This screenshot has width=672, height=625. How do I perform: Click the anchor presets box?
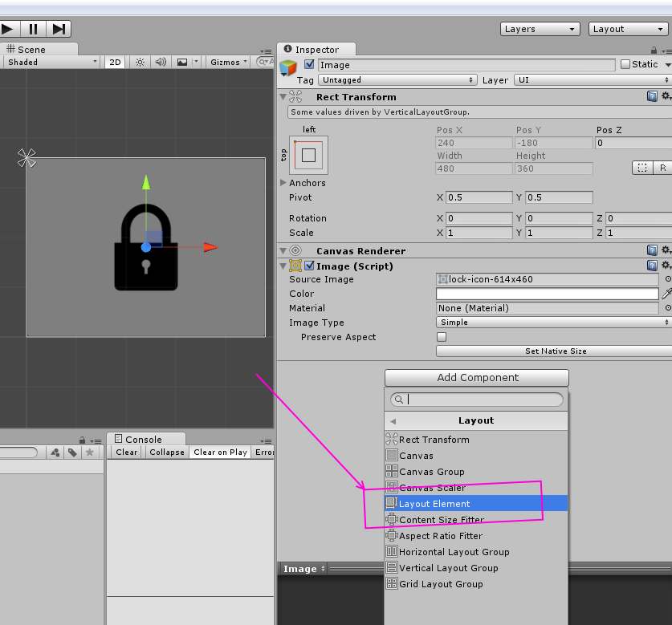click(x=308, y=155)
